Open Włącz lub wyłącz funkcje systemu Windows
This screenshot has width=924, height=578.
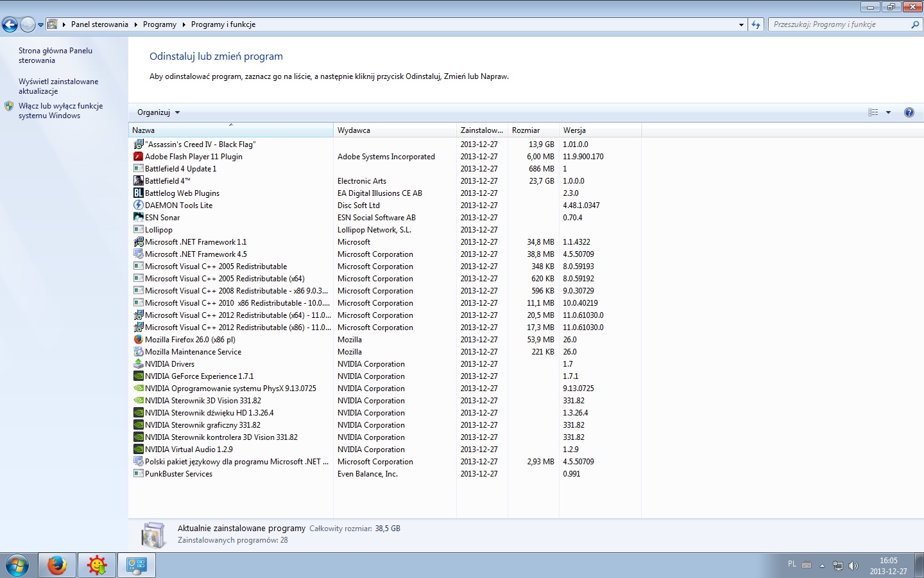pos(60,110)
